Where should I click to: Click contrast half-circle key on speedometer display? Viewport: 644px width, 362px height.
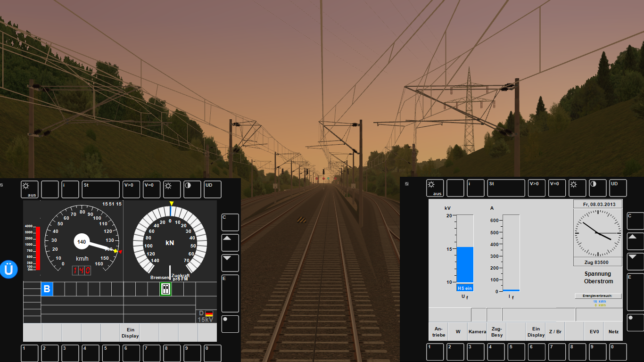click(x=192, y=189)
